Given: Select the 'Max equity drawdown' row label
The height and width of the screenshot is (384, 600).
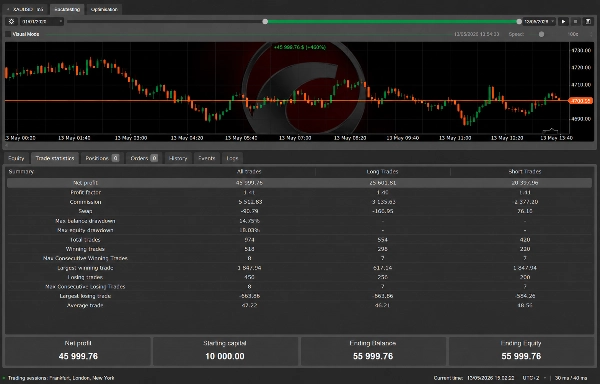Looking at the screenshot, I should coord(85,230).
